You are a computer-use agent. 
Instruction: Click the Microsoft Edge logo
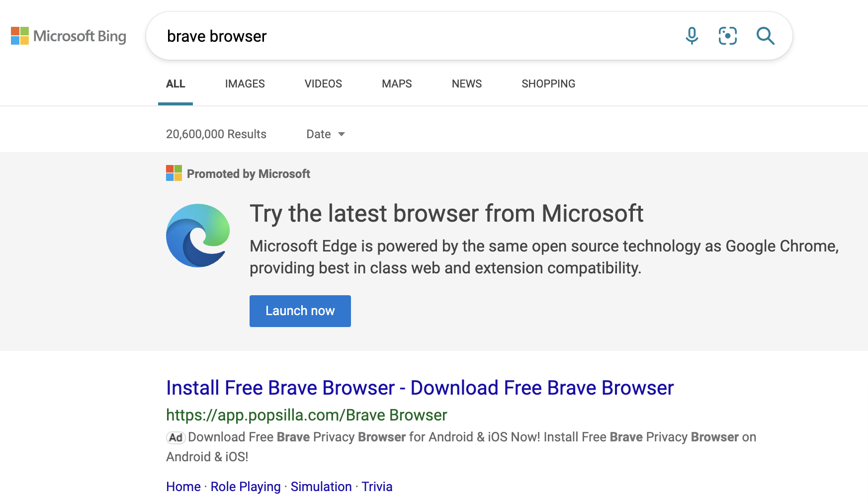pyautogui.click(x=198, y=236)
